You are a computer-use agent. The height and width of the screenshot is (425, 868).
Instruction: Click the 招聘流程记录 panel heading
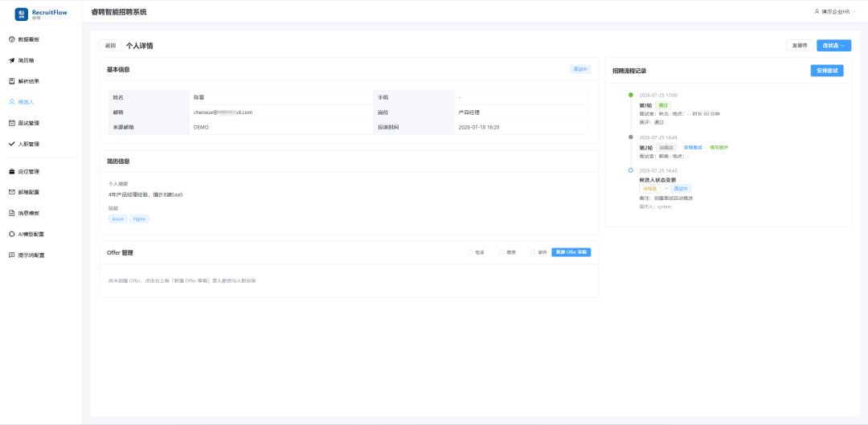click(629, 71)
